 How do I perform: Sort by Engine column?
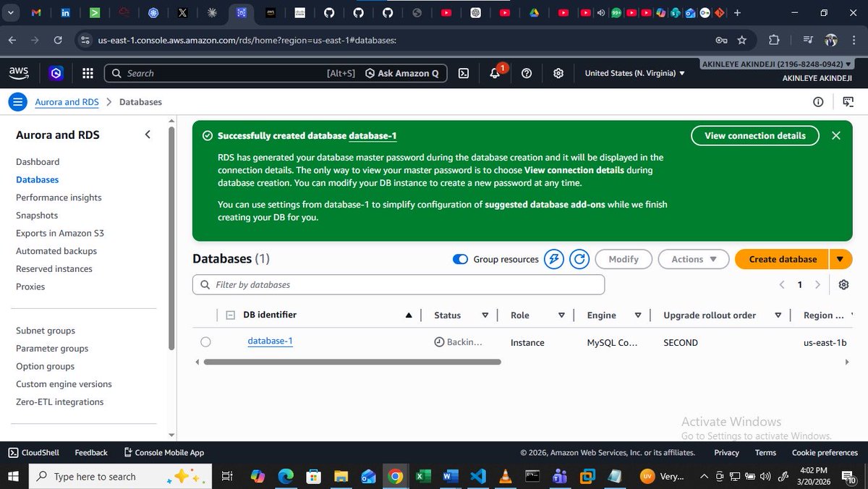point(638,315)
